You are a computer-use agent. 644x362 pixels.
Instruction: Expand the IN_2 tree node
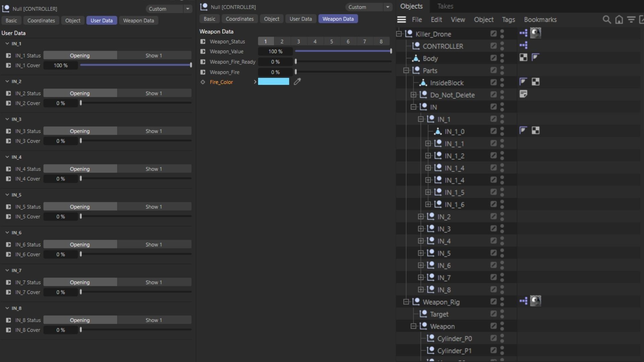tap(421, 217)
